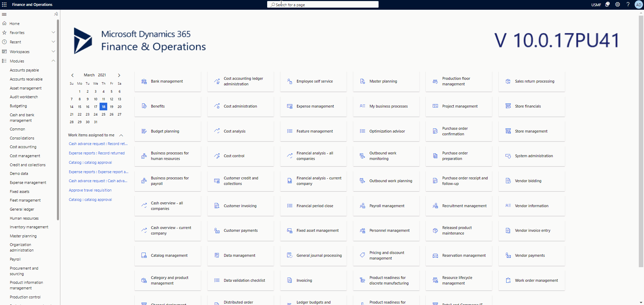This screenshot has height=305, width=644.
Task: Click the Budget planning tile icon
Action: tap(144, 131)
